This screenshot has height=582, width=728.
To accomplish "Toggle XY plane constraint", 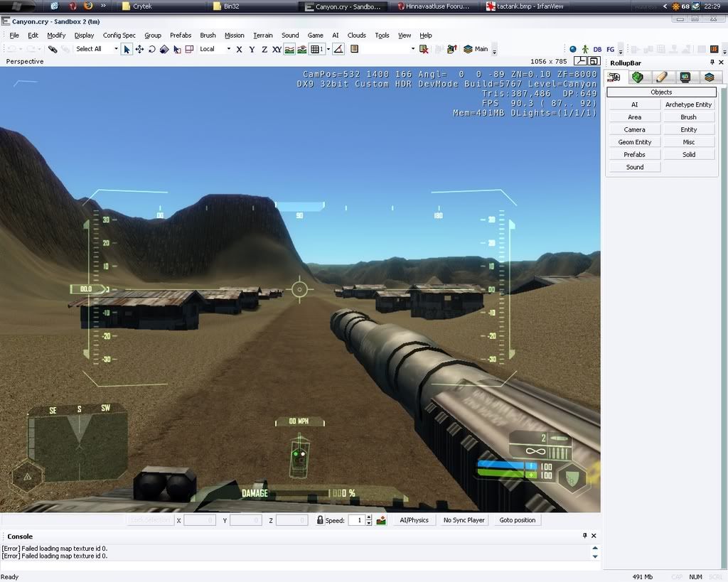I will [x=277, y=49].
